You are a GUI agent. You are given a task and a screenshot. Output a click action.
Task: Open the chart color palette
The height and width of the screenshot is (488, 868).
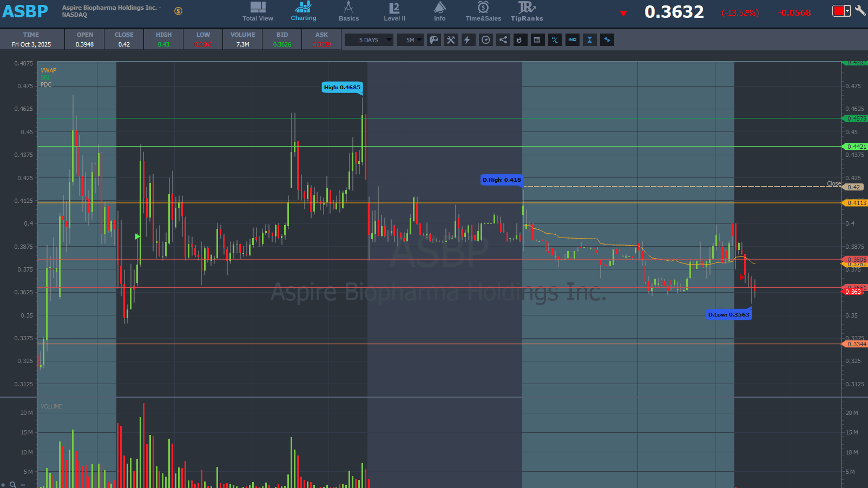tap(434, 40)
